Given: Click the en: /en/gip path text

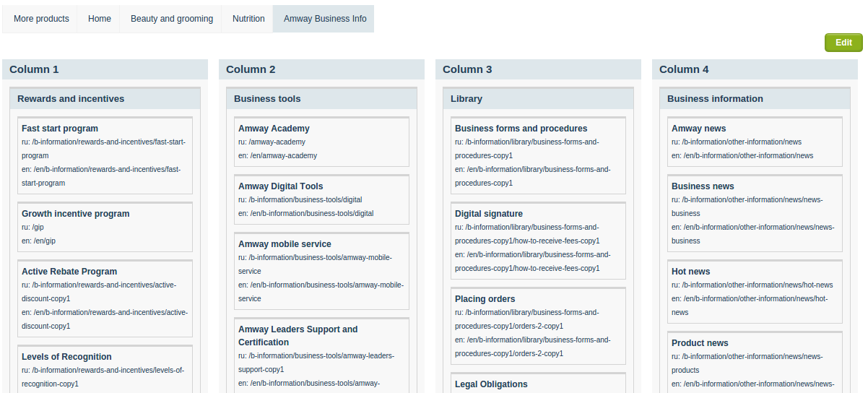Looking at the screenshot, I should point(38,241).
